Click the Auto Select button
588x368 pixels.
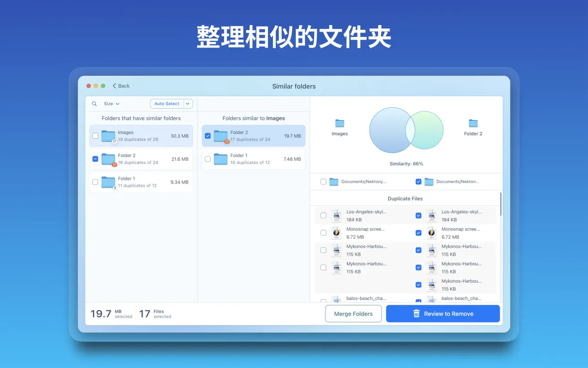(x=166, y=104)
